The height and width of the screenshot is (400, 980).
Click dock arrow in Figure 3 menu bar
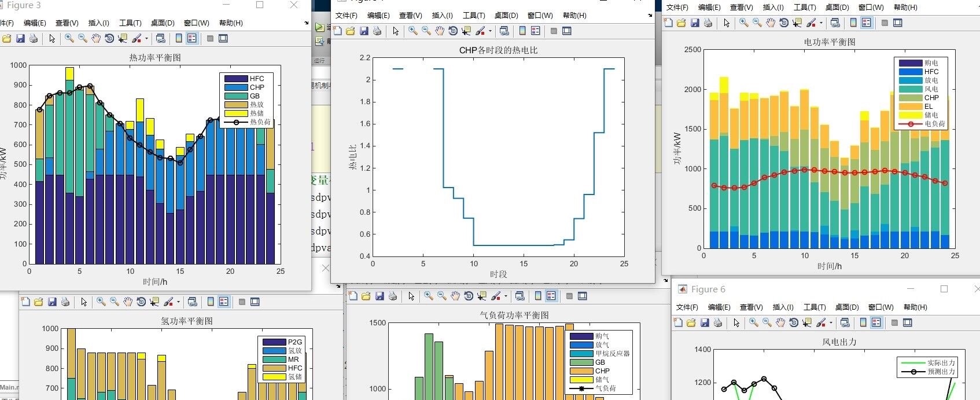point(306,23)
